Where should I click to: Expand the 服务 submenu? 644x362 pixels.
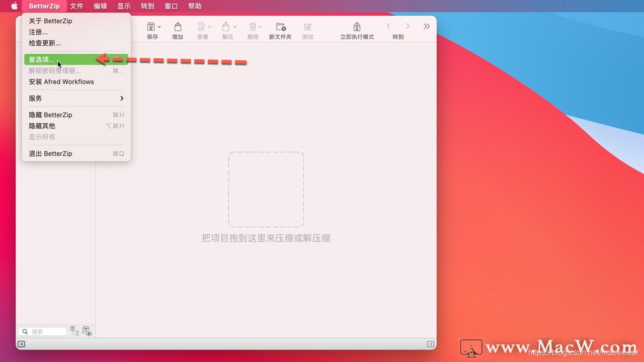tap(76, 98)
